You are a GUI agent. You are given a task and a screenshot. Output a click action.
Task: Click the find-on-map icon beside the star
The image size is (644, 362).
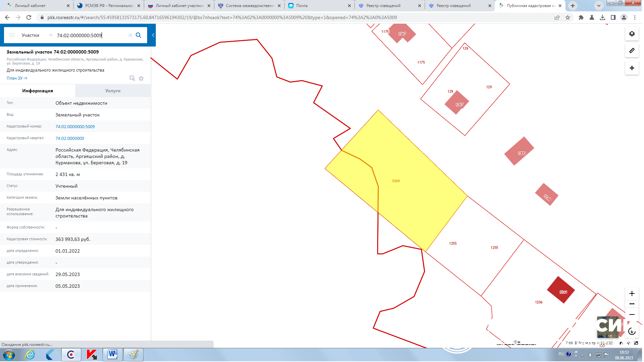[x=132, y=79]
